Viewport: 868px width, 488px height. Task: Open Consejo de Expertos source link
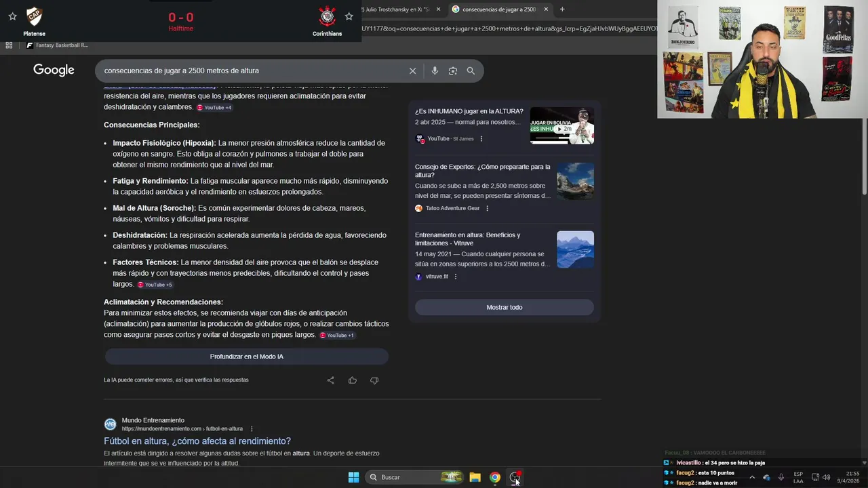tap(483, 171)
